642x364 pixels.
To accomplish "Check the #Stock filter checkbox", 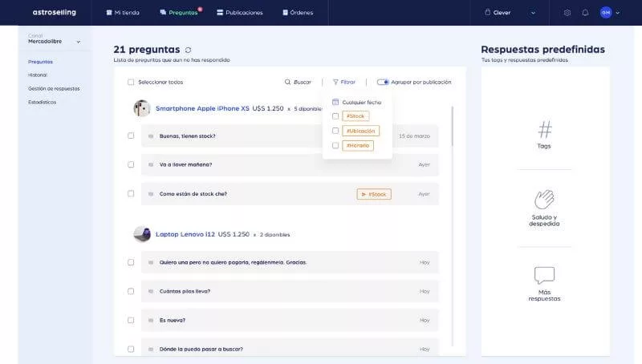I will pos(335,116).
